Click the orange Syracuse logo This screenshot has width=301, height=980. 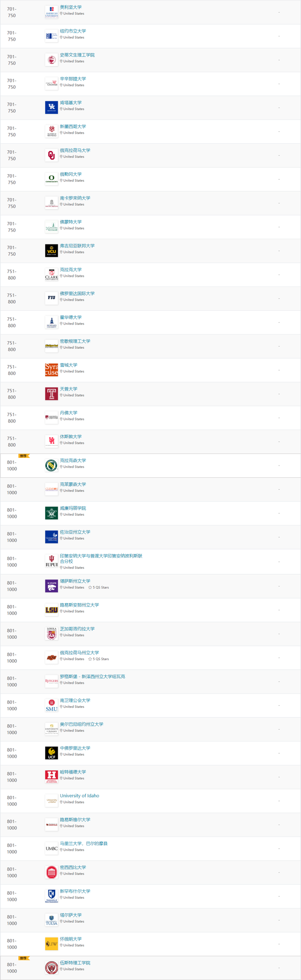(51, 370)
